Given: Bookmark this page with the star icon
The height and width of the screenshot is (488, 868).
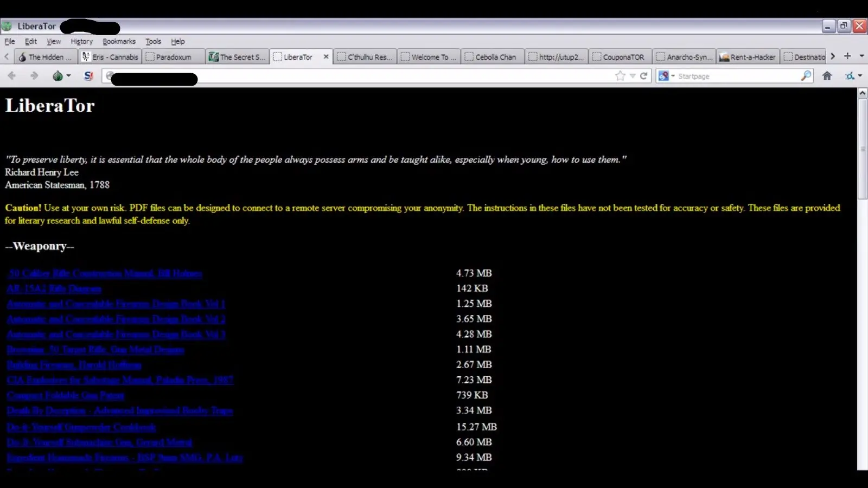Looking at the screenshot, I should pyautogui.click(x=620, y=76).
